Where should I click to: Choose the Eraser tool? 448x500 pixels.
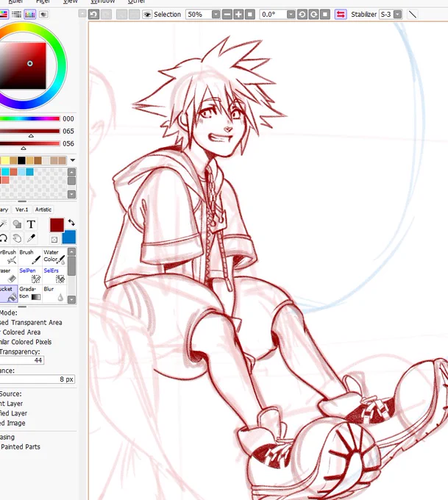pyautogui.click(x=8, y=275)
